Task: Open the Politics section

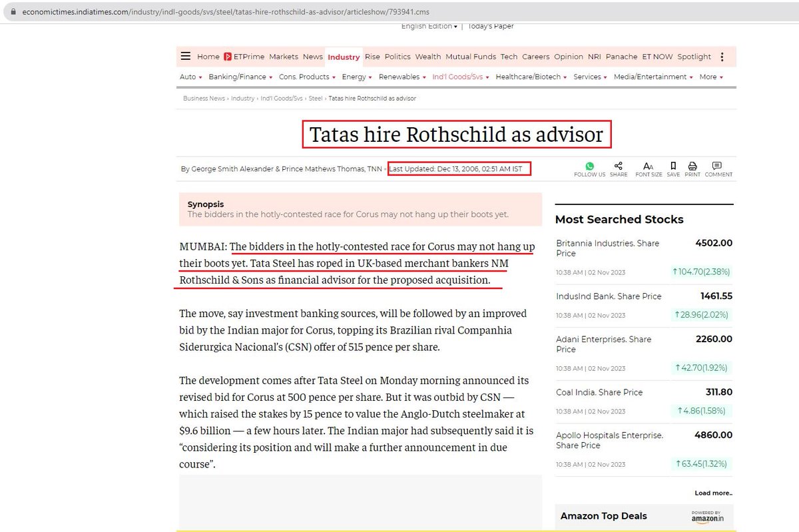Action: pos(398,57)
